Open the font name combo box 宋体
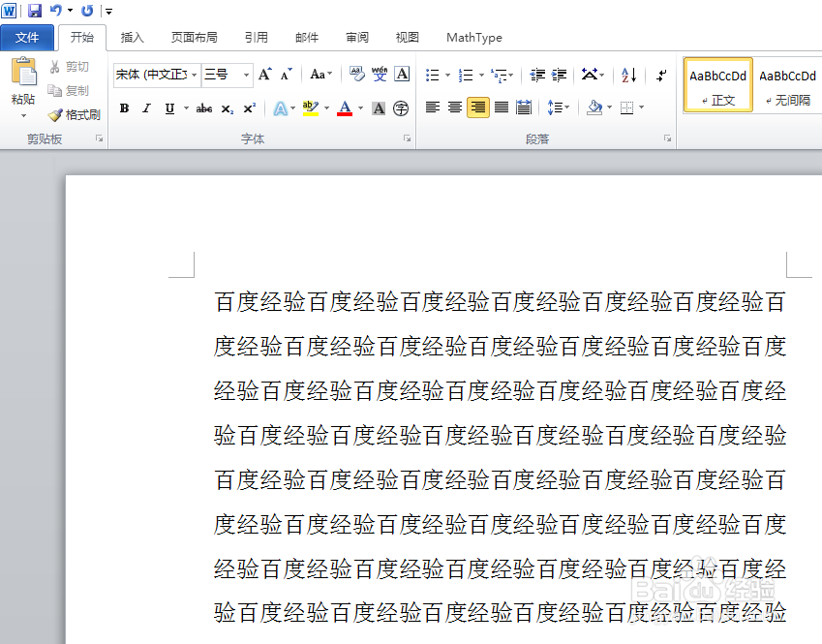 pos(157,75)
